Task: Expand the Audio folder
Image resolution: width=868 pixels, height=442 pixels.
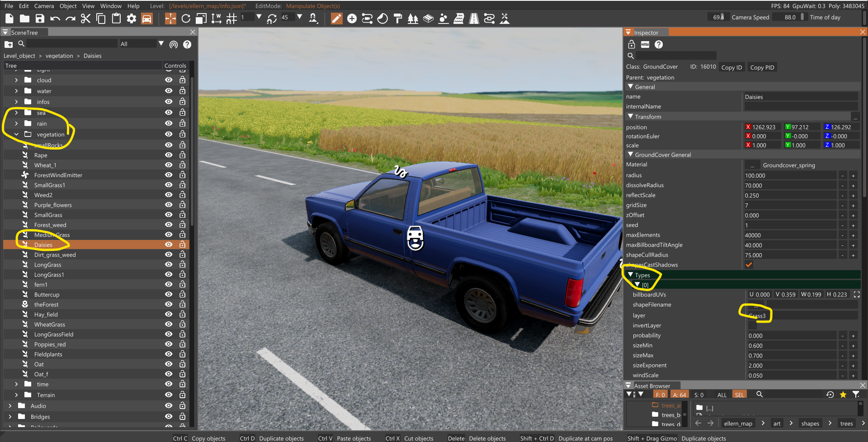Action: (x=10, y=406)
